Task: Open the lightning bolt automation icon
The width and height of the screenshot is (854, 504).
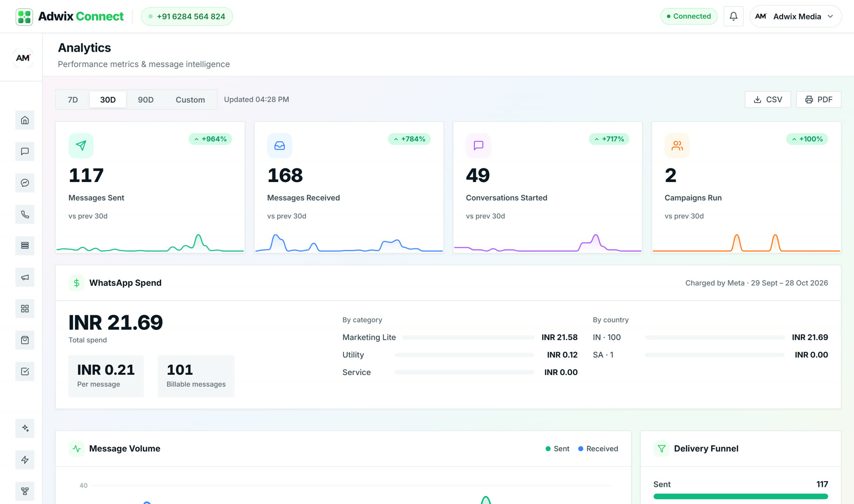Action: 25,460
